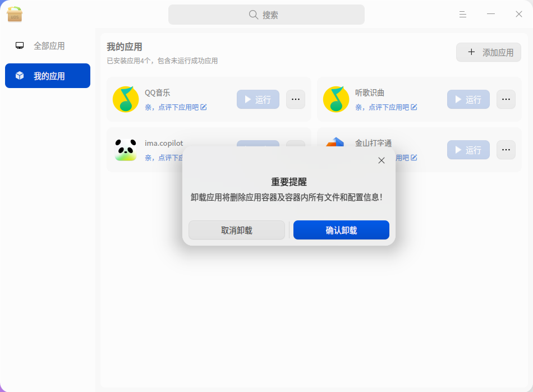Click the 听歌识曲 app icon
Screen dimensions: 533x392
336,99
